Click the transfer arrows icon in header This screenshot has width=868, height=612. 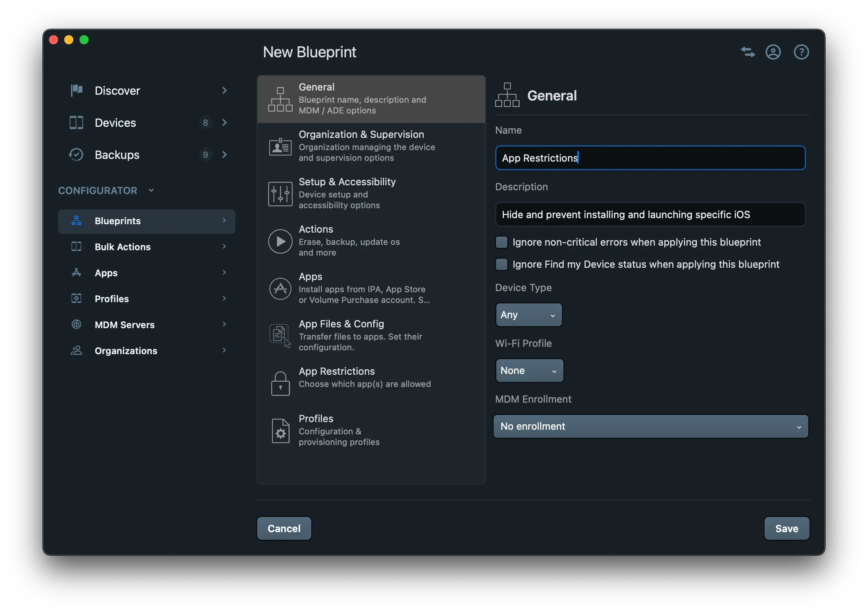(748, 52)
